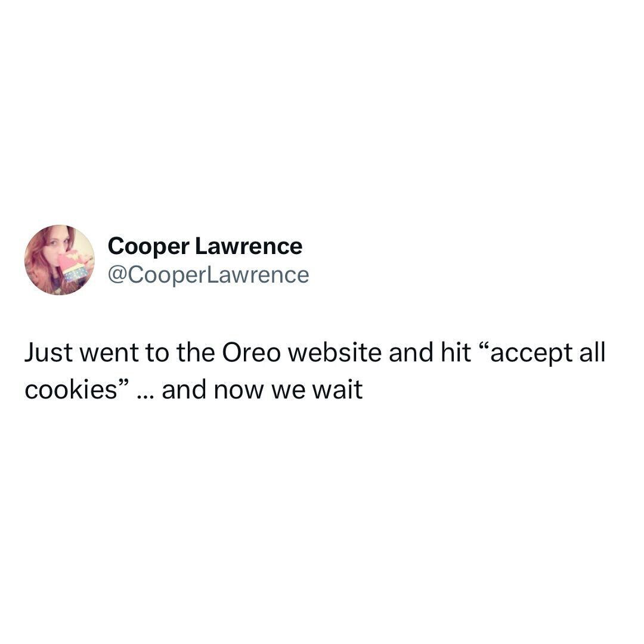Click the word Cooper in bold name
This screenshot has width=644, height=644.
(x=148, y=247)
